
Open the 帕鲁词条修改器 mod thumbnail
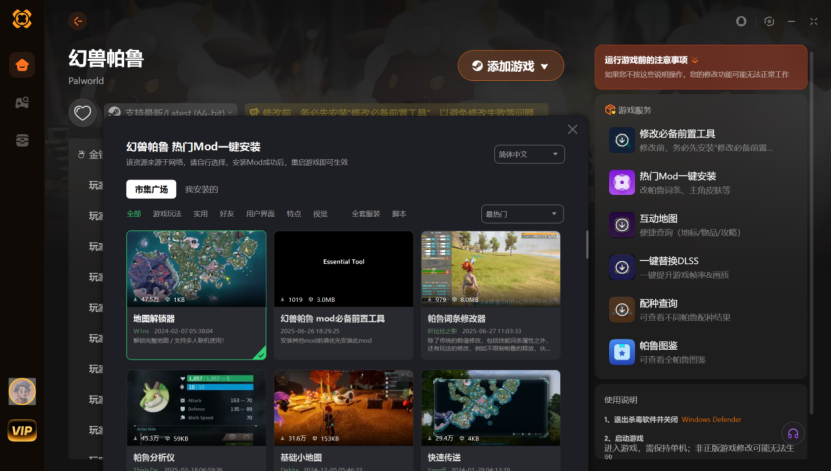pyautogui.click(x=491, y=269)
